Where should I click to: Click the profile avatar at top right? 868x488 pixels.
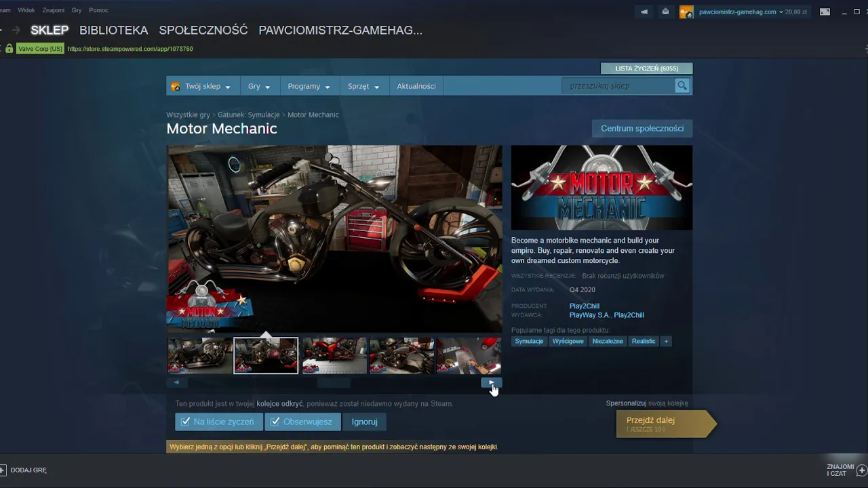tap(686, 12)
